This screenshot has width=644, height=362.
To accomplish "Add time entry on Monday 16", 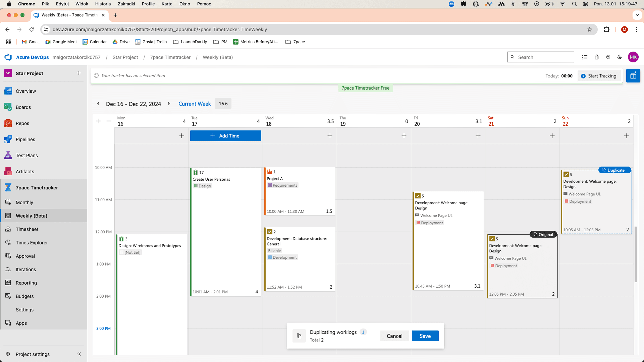I will pos(181,136).
